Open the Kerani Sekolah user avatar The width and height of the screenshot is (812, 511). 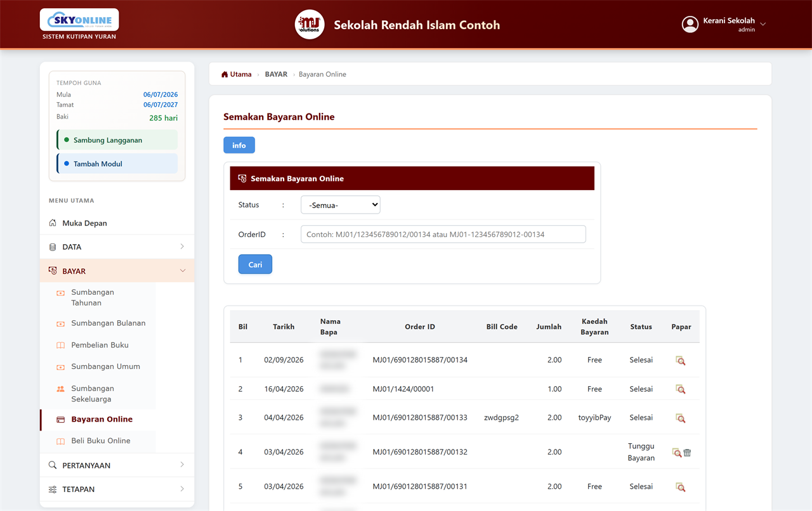690,24
